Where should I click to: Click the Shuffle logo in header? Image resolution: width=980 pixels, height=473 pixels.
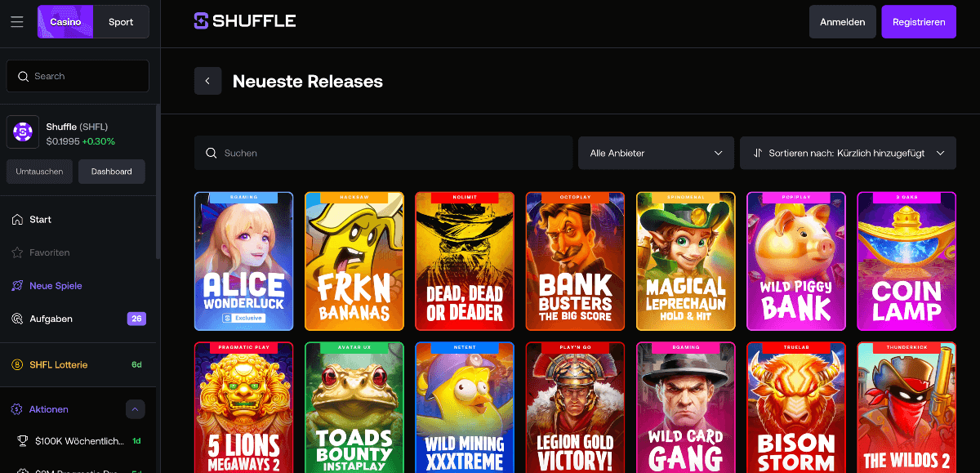tap(244, 21)
